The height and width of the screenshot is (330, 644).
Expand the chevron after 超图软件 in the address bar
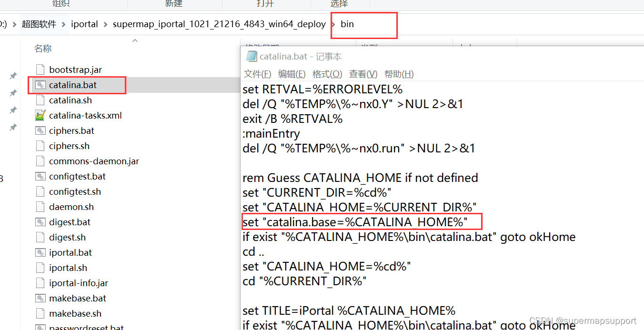click(64, 24)
